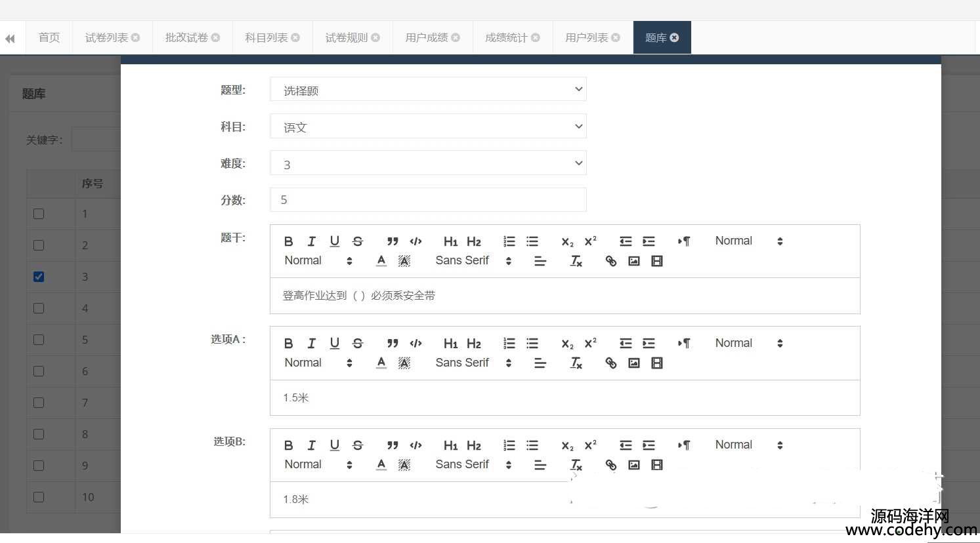Screen dimensions: 980x543
Task: Click the 分数 input field
Action: [428, 200]
